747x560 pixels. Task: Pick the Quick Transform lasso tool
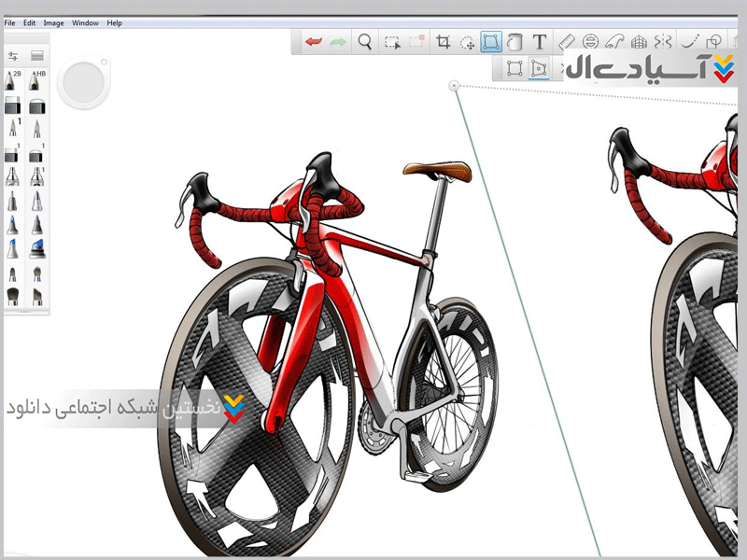point(467,42)
